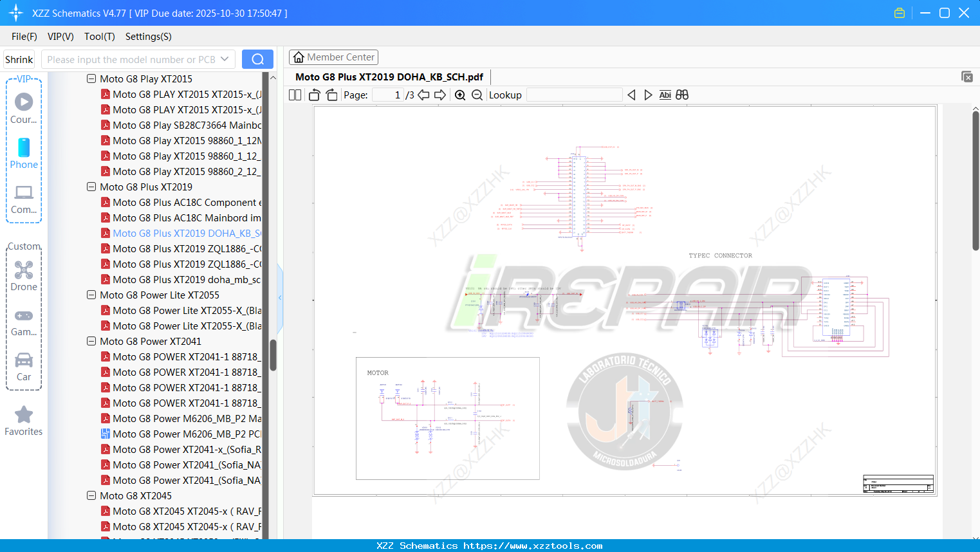Collapse the Moto G8 Power Lite XT2055 group
980x552 pixels.
tap(91, 295)
